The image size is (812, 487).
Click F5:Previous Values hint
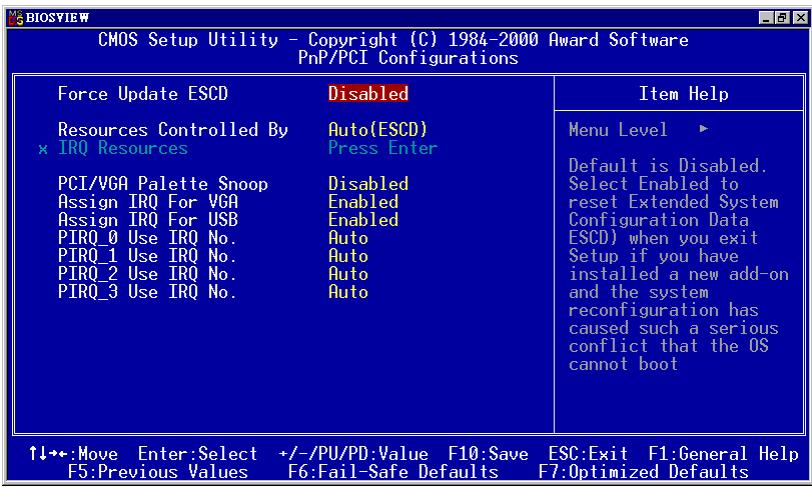(158, 472)
